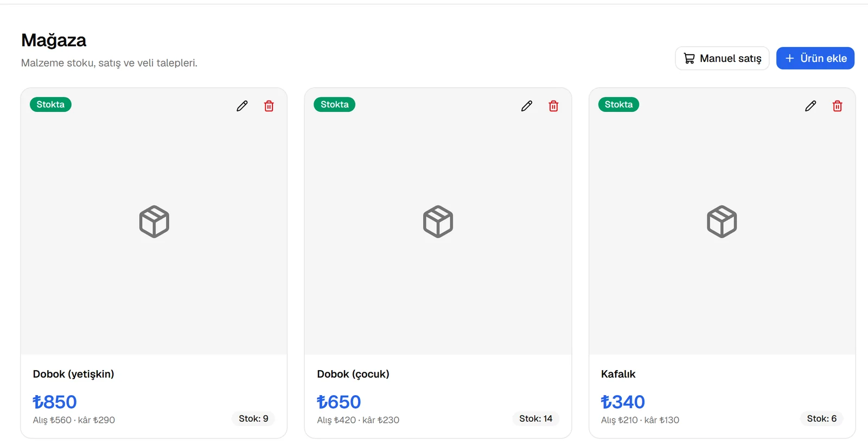The height and width of the screenshot is (444, 868).
Task: Click the Stokta badge on Dobok (yetişkin)
Action: click(50, 104)
